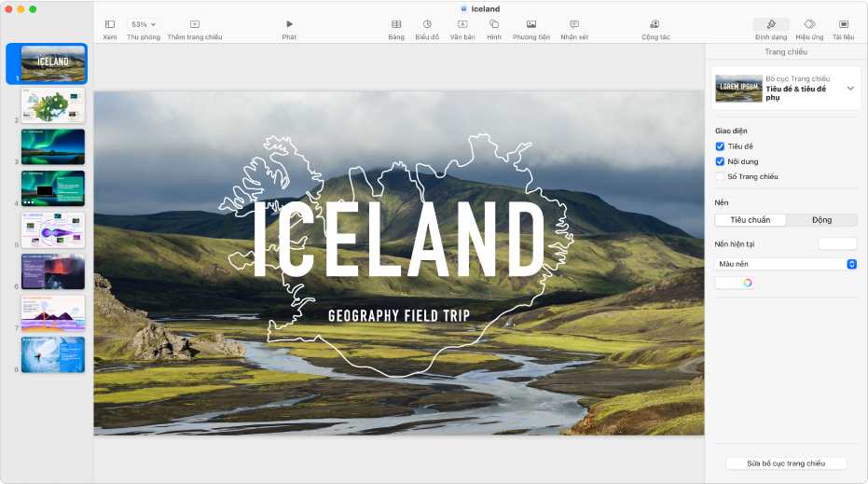The image size is (868, 484).
Task: Click the background color wheel swatch
Action: [x=747, y=283]
